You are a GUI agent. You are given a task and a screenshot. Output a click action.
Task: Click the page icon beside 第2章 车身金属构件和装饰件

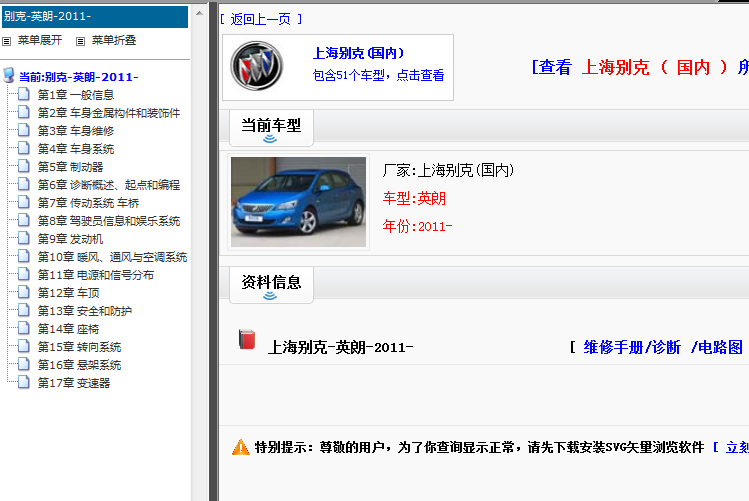[23, 112]
